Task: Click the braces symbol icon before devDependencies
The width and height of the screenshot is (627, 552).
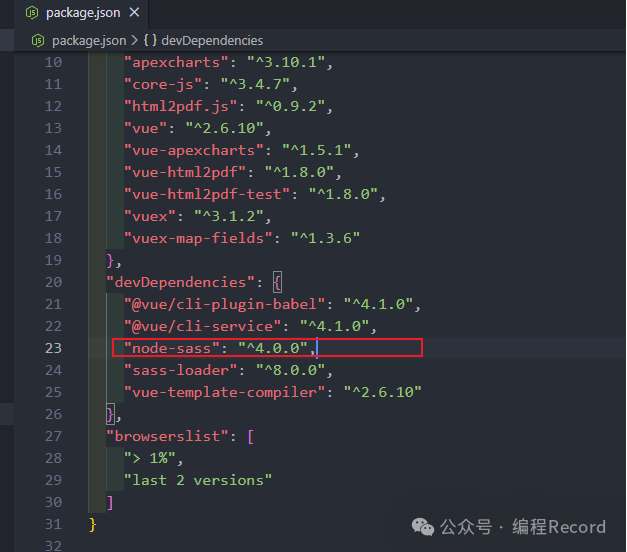Action: coord(149,40)
